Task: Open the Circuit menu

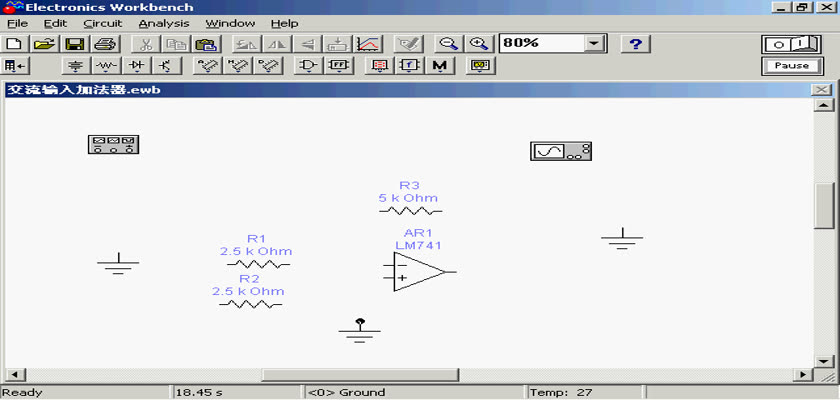Action: pyautogui.click(x=103, y=24)
